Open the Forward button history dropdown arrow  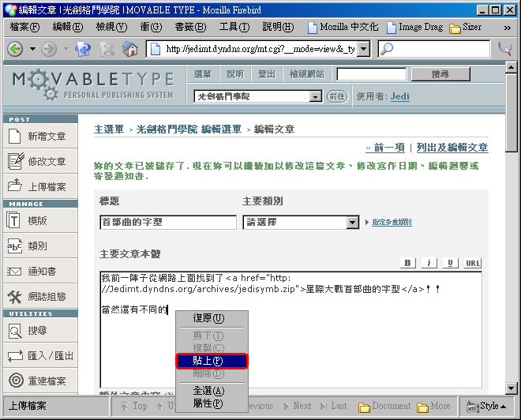pos(66,49)
